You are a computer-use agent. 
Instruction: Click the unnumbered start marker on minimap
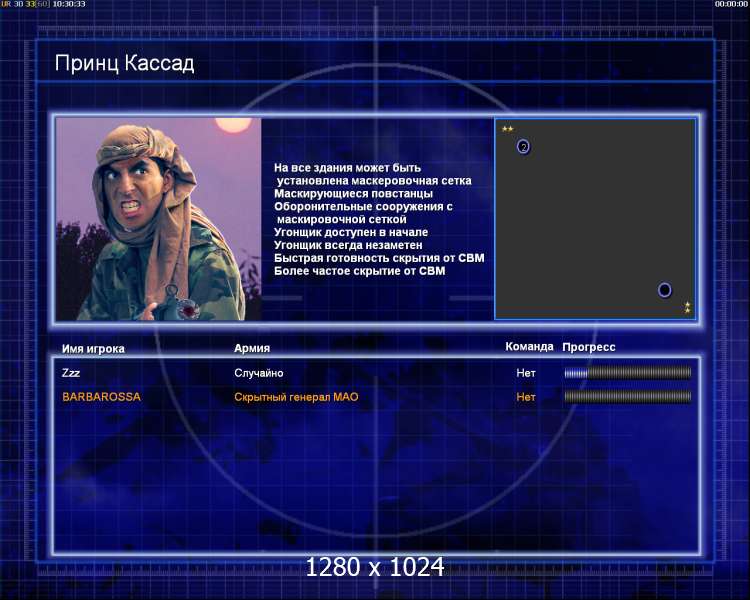pos(664,290)
